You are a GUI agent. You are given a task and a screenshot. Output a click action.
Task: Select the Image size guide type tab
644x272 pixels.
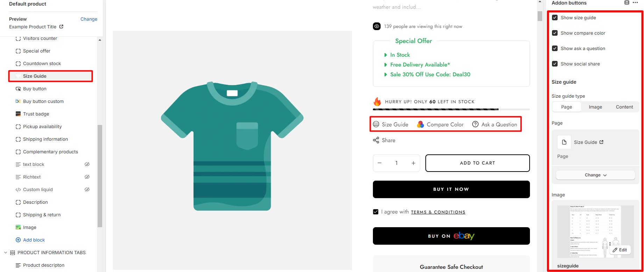point(595,107)
